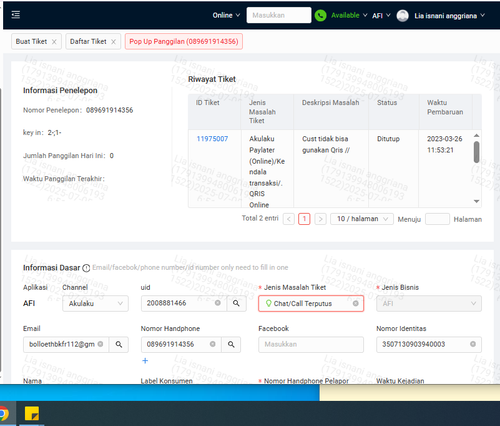Open the Channel Akulaku dropdown
500x426 pixels.
95,304
